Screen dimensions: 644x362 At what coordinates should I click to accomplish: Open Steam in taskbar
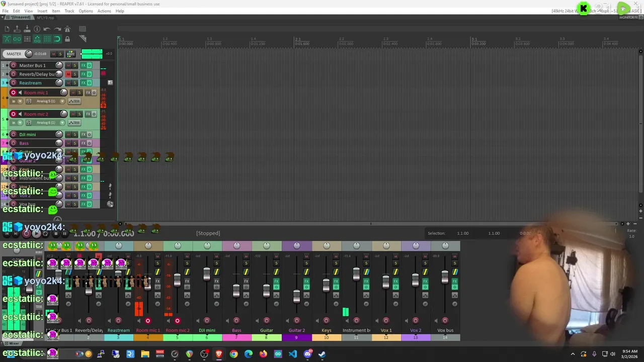[x=322, y=354]
